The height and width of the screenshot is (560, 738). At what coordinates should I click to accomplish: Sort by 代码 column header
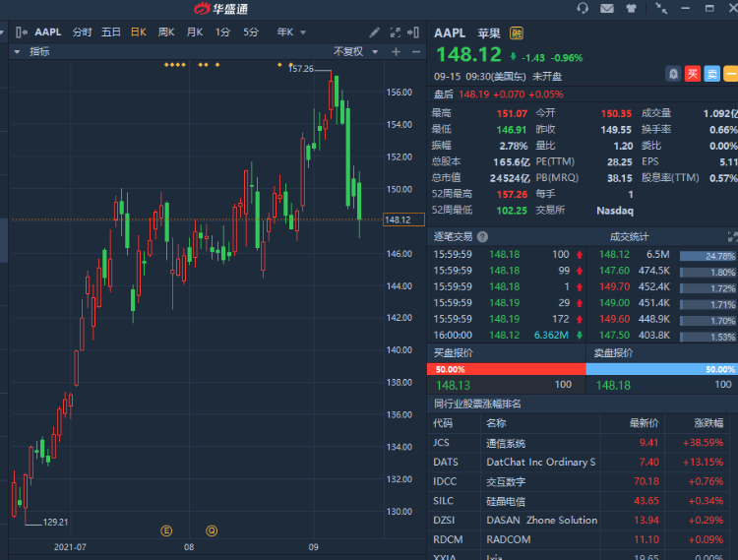click(x=443, y=423)
